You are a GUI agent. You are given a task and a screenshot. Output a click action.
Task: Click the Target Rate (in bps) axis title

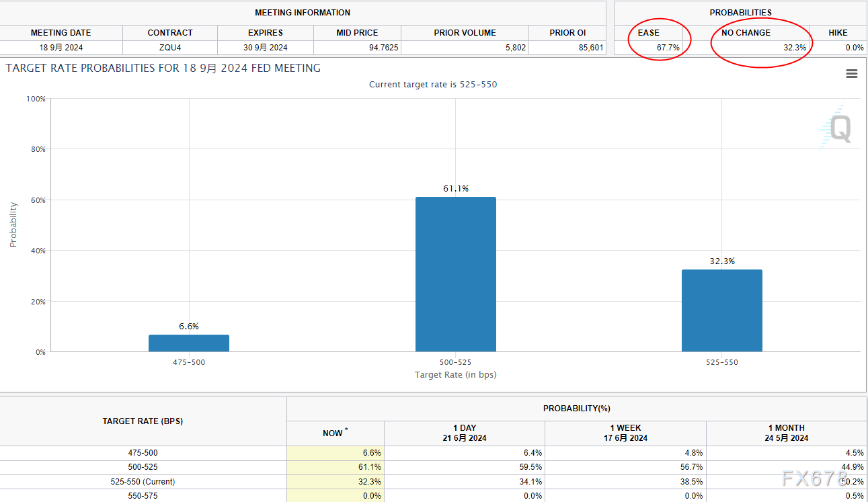[455, 374]
